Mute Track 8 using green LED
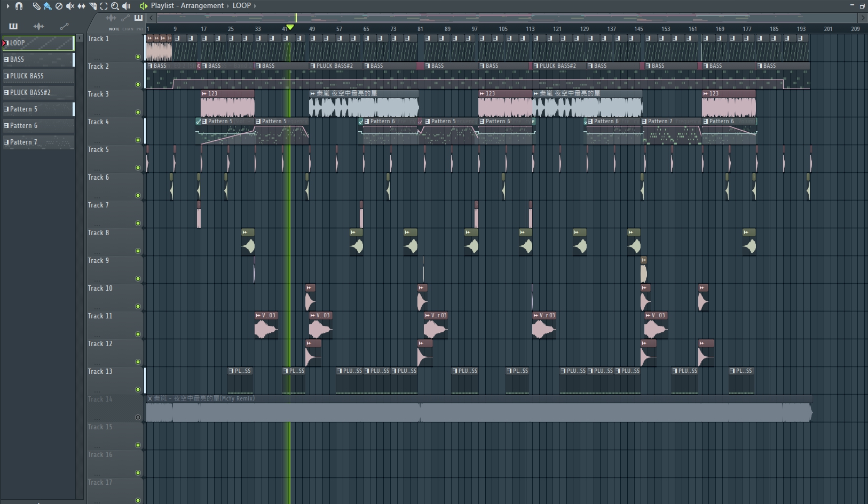The width and height of the screenshot is (868, 504). (x=138, y=251)
